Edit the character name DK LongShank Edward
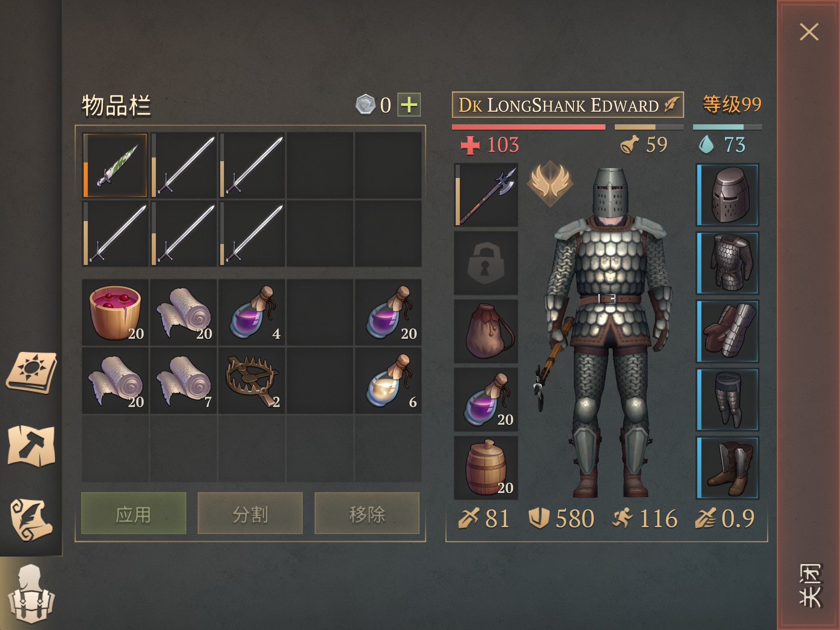The image size is (840, 630). 568,105
